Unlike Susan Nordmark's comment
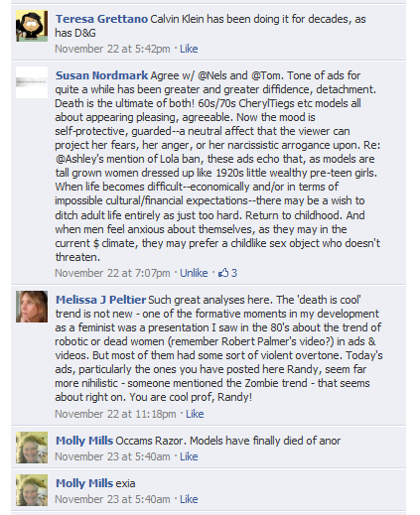 194,273
